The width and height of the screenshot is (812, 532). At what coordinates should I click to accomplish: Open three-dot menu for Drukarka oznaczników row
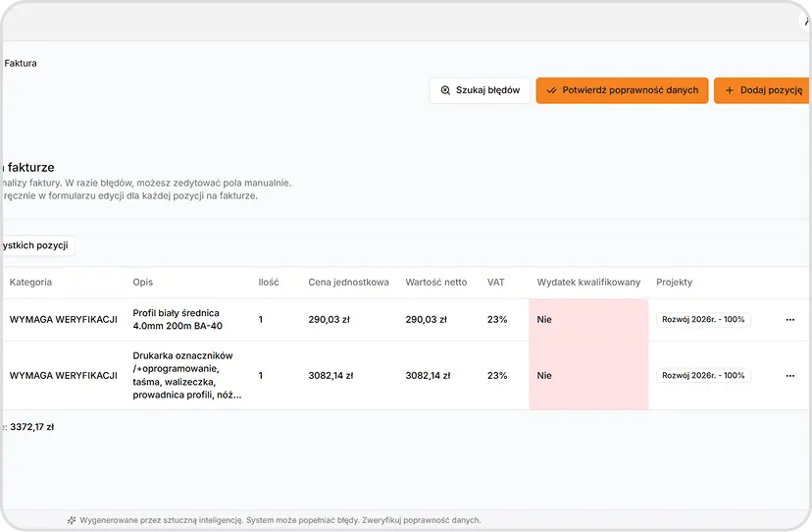[x=789, y=376]
